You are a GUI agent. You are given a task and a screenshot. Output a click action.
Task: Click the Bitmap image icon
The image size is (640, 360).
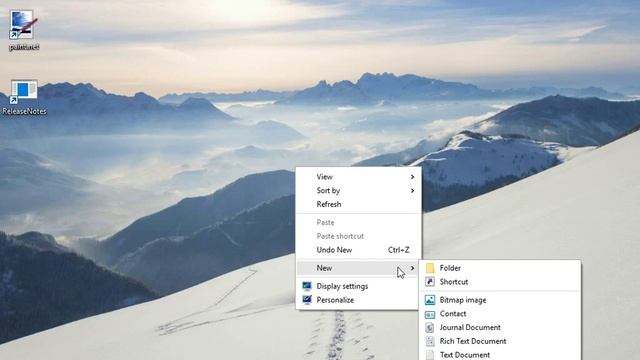pos(430,300)
